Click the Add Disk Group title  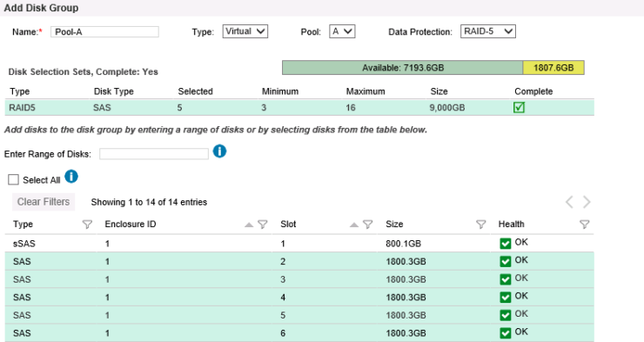point(41,8)
